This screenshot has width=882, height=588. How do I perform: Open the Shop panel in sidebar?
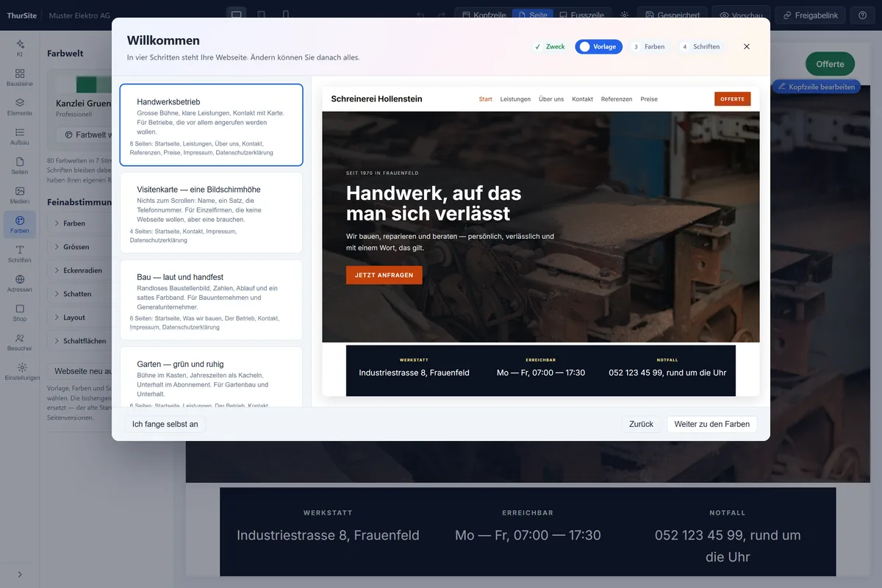point(20,313)
